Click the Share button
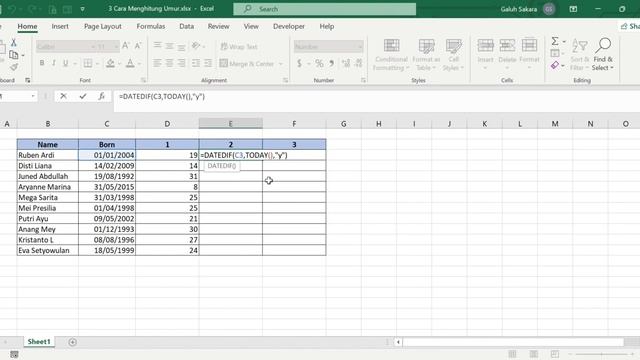 (630, 27)
